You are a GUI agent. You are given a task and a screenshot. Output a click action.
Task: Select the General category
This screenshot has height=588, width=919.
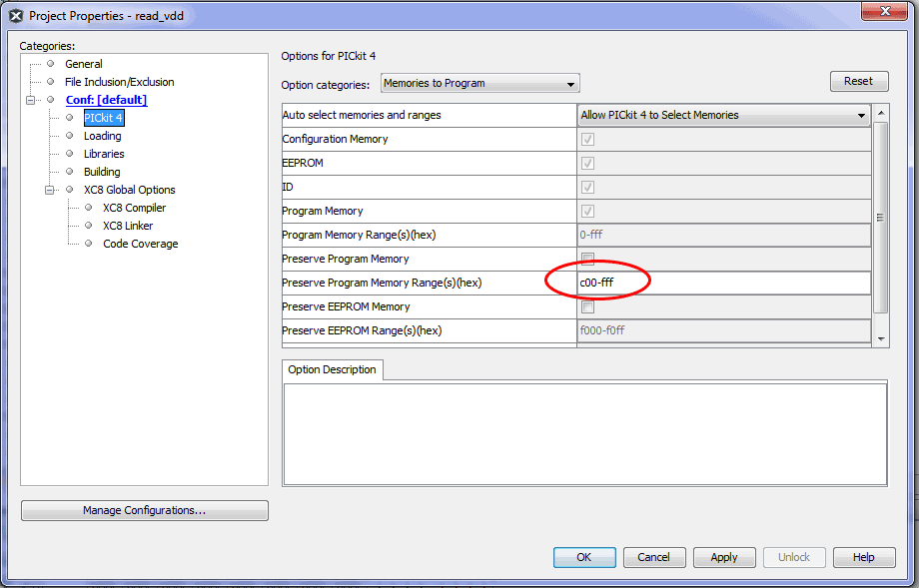[83, 64]
